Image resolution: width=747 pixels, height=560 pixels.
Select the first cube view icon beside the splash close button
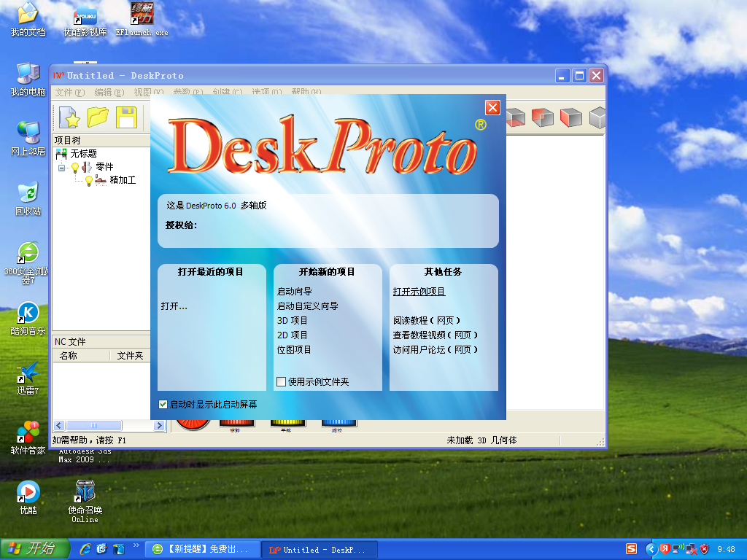[516, 117]
